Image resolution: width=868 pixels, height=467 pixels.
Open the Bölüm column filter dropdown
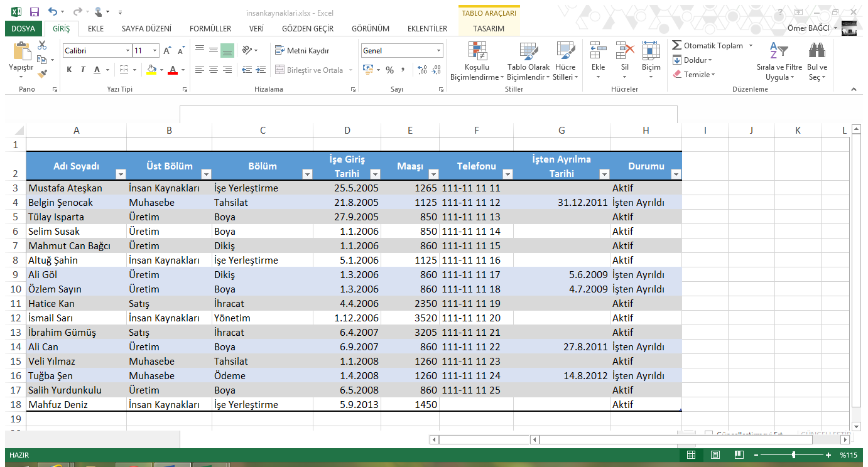coord(307,174)
